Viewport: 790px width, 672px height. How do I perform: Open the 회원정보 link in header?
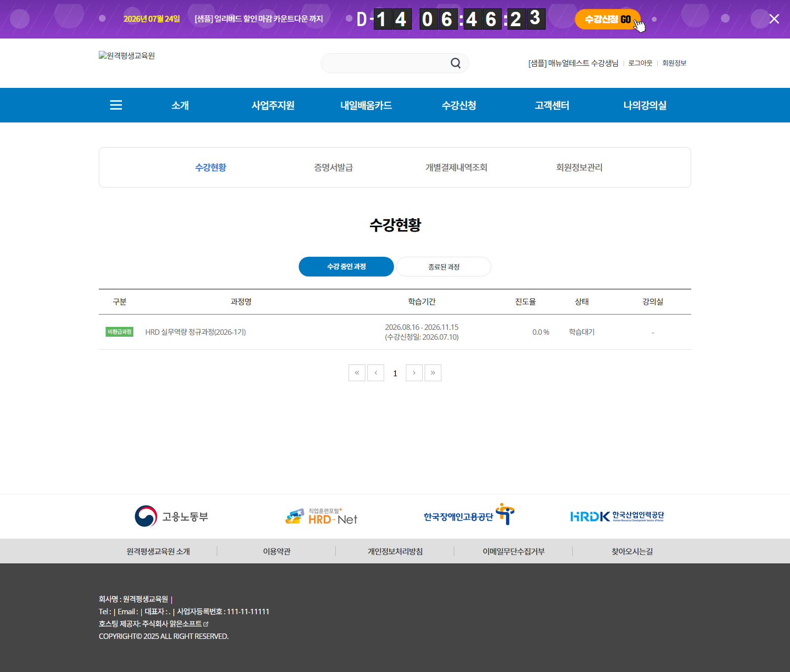tap(674, 63)
